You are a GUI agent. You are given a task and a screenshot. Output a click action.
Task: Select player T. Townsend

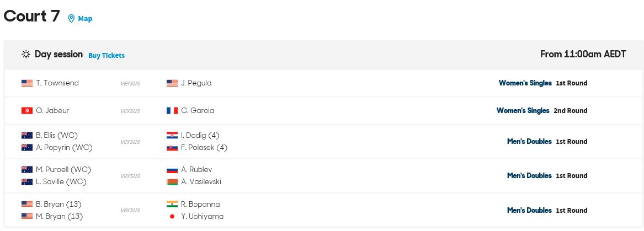tap(57, 83)
